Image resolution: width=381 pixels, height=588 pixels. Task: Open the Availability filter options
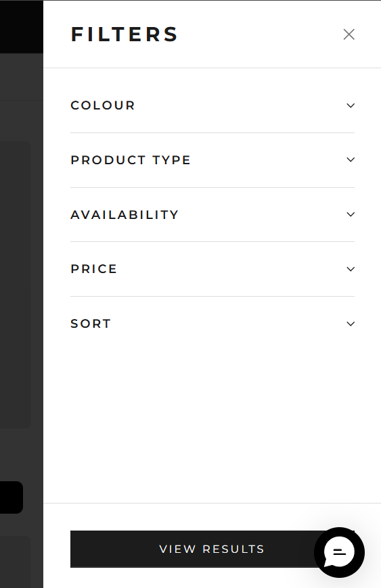pyautogui.click(x=212, y=214)
